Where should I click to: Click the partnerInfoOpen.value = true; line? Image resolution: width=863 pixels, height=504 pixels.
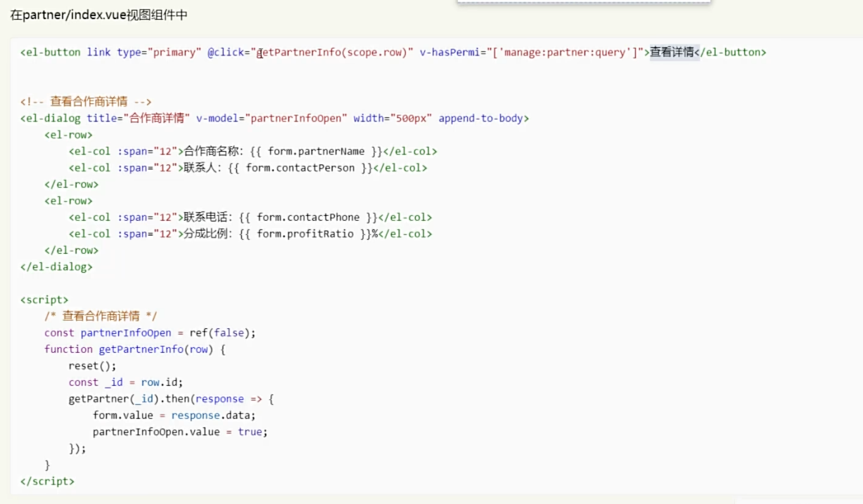click(x=180, y=432)
